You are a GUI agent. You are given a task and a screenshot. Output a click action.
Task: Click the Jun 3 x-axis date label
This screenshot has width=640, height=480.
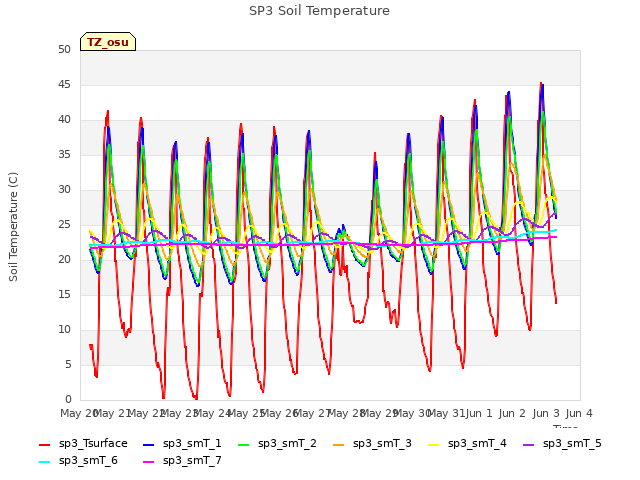coord(546,413)
